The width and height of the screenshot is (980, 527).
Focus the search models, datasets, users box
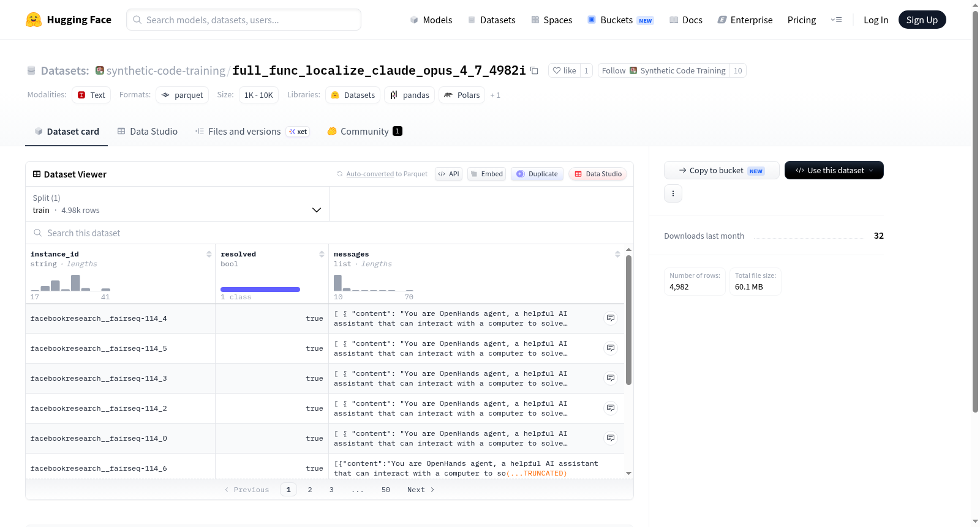[x=244, y=20]
